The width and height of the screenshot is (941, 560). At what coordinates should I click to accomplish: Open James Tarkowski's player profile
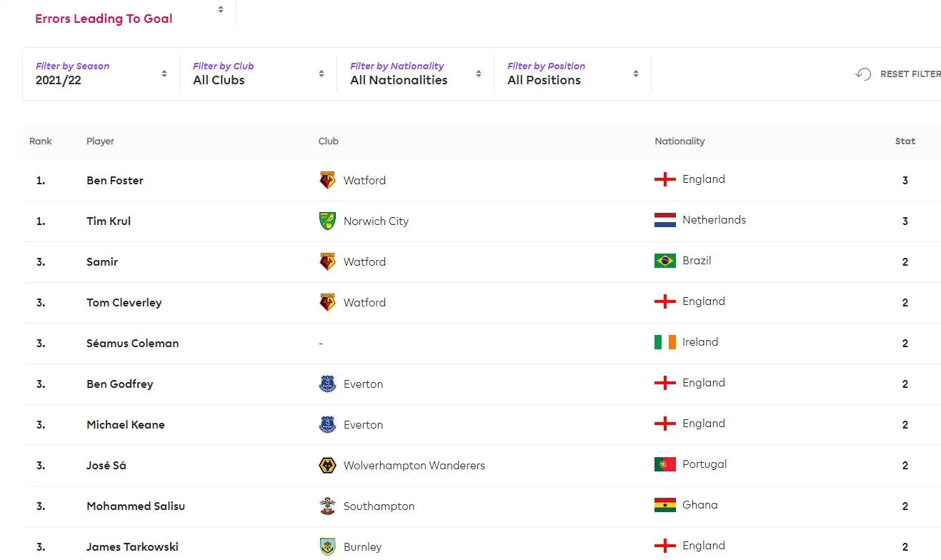(132, 546)
